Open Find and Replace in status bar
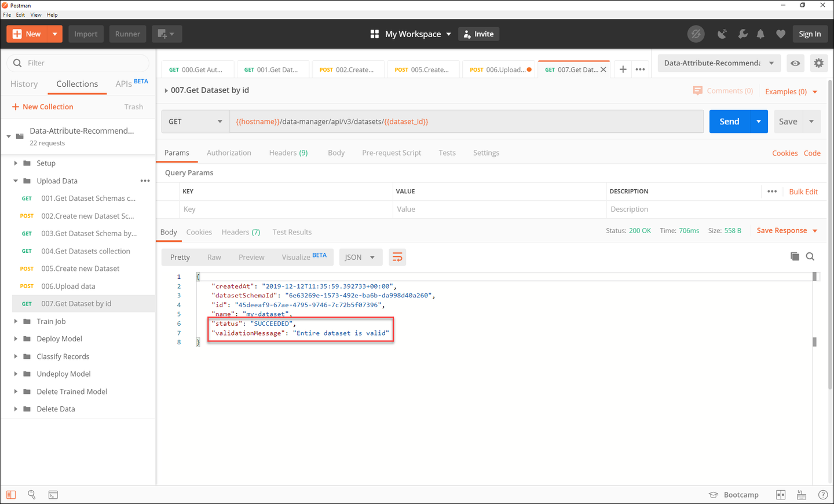 pyautogui.click(x=32, y=495)
